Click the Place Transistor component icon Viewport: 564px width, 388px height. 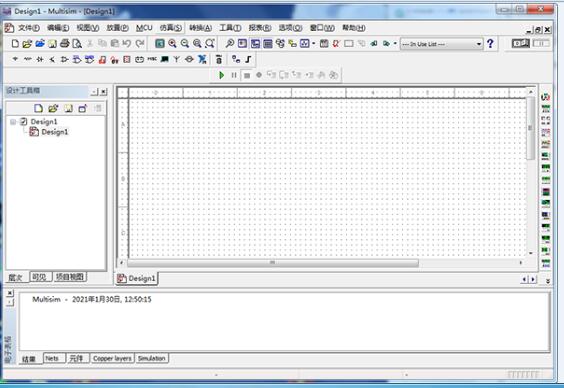tap(52, 59)
